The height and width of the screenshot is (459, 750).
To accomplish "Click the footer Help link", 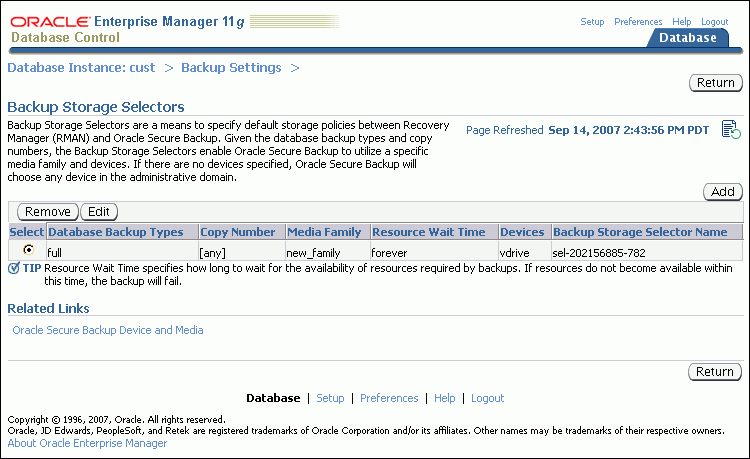I will 444,398.
